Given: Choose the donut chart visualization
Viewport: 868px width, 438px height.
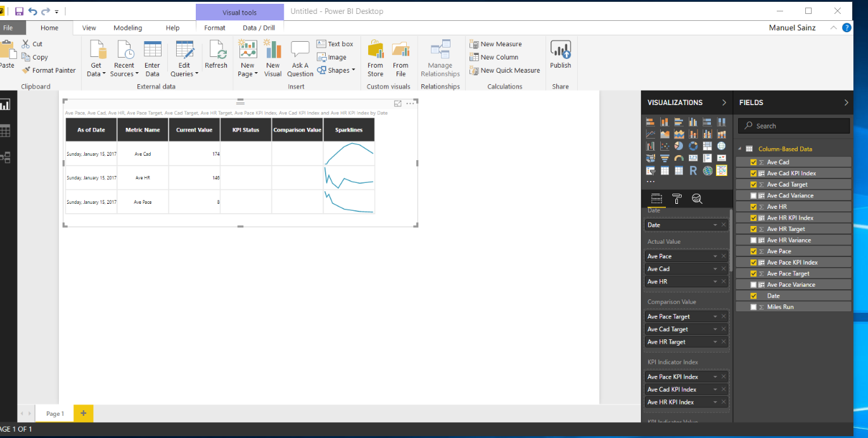Looking at the screenshot, I should 693,146.
